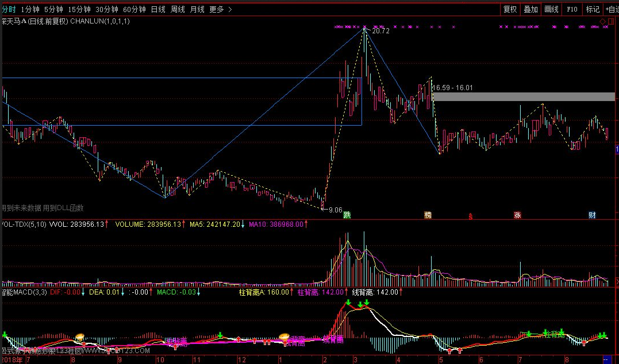Screen dimensions: 619x364
Task: Click the 9.06 low price label
Action: (x=336, y=210)
